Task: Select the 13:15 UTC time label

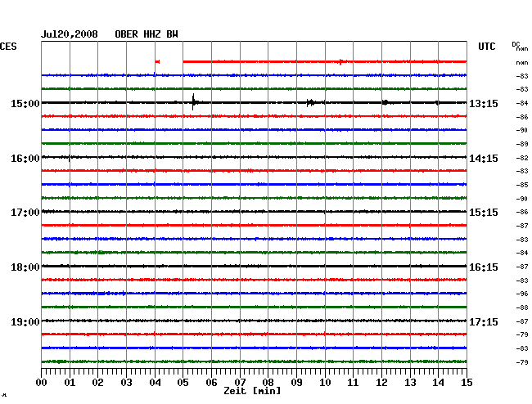Action: pyautogui.click(x=484, y=103)
